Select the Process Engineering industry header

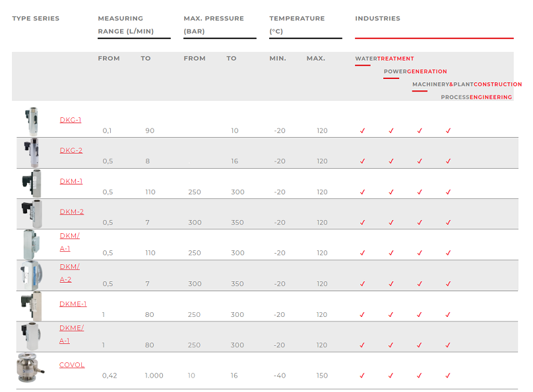476,97
